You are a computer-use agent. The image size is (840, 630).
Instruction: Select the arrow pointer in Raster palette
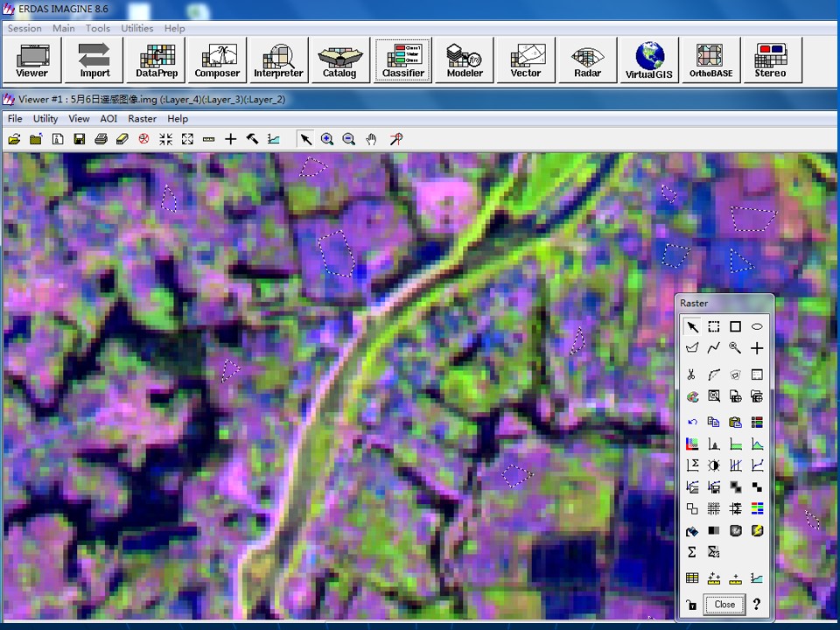692,326
